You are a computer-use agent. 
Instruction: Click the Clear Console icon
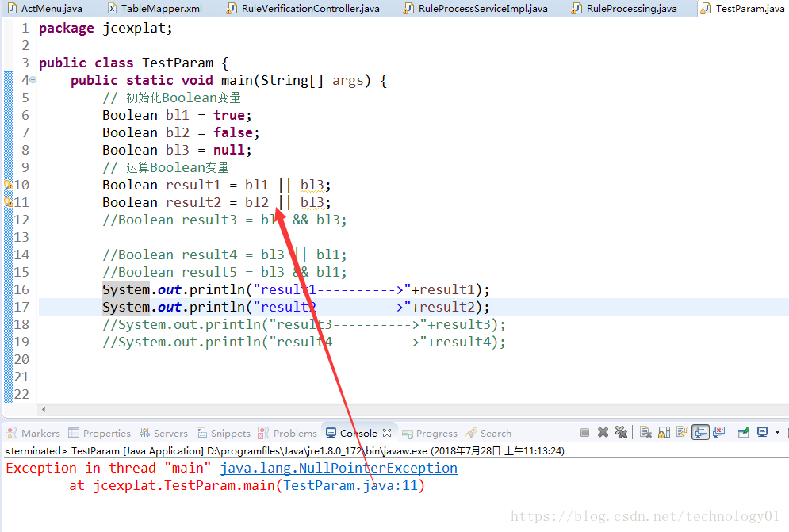(645, 432)
